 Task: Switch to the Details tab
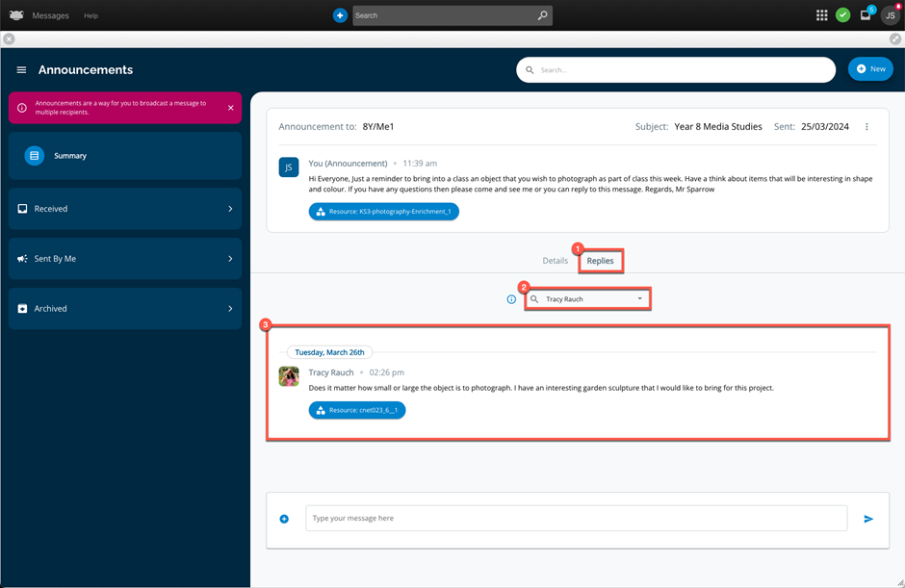(x=556, y=261)
